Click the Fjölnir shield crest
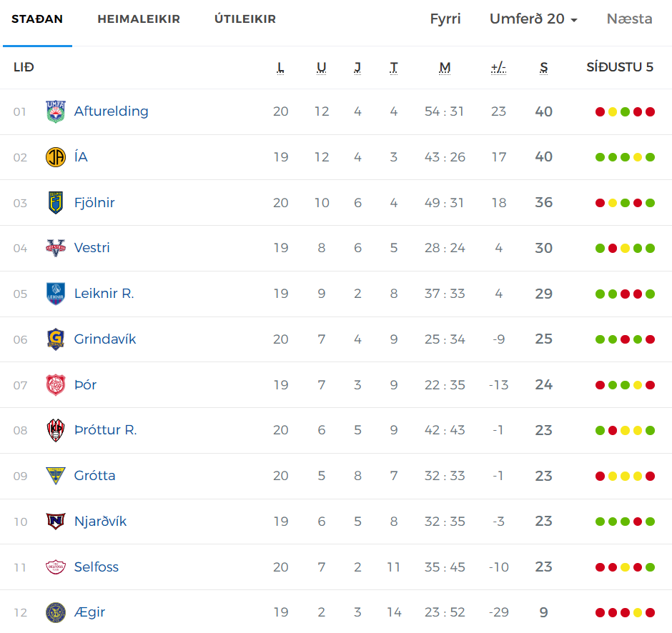 click(56, 203)
